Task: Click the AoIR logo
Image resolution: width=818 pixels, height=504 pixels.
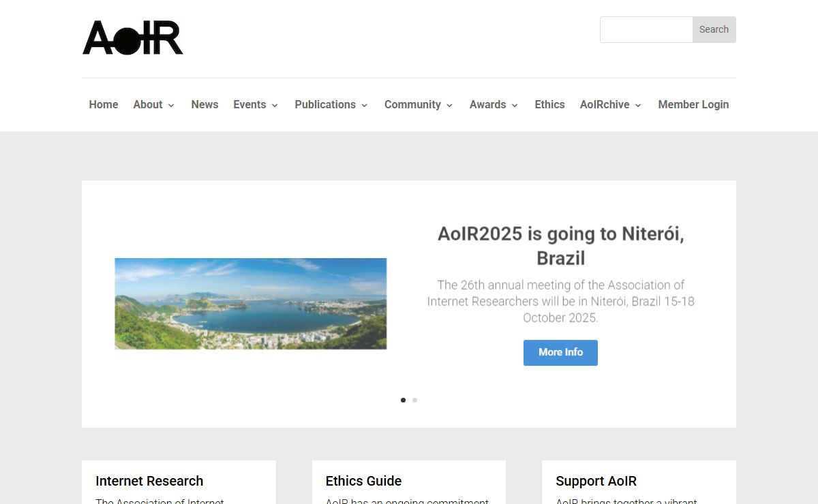Action: (x=133, y=37)
